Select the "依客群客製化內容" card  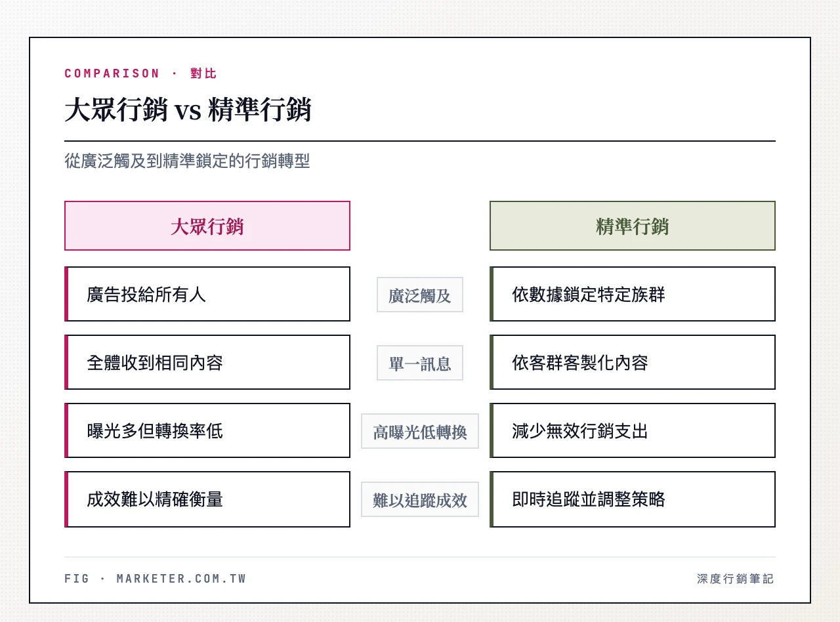click(633, 362)
